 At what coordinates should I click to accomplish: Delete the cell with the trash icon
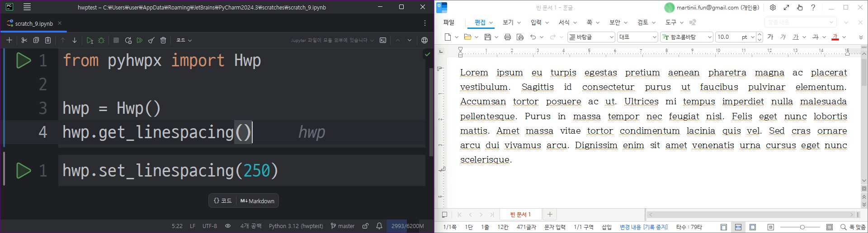tap(163, 40)
